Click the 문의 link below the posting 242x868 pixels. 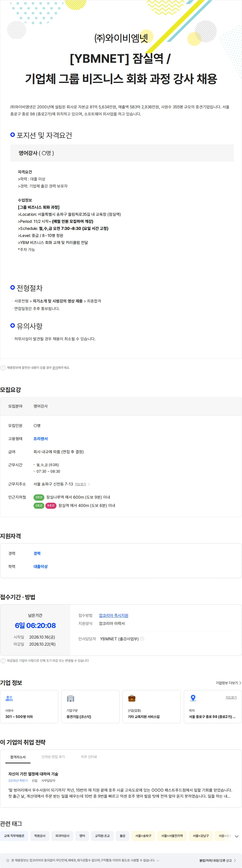click(x=55, y=368)
